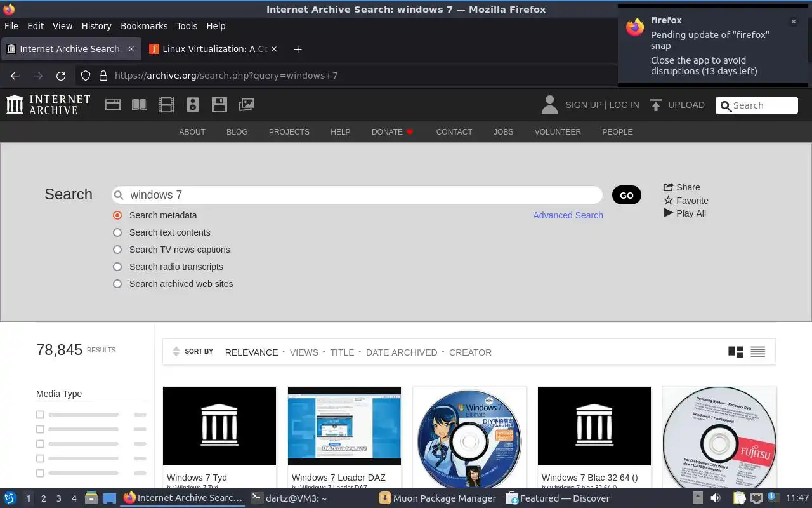Sort results by DATE ARCHIVED
Viewport: 812px width, 508px height.
(x=402, y=352)
